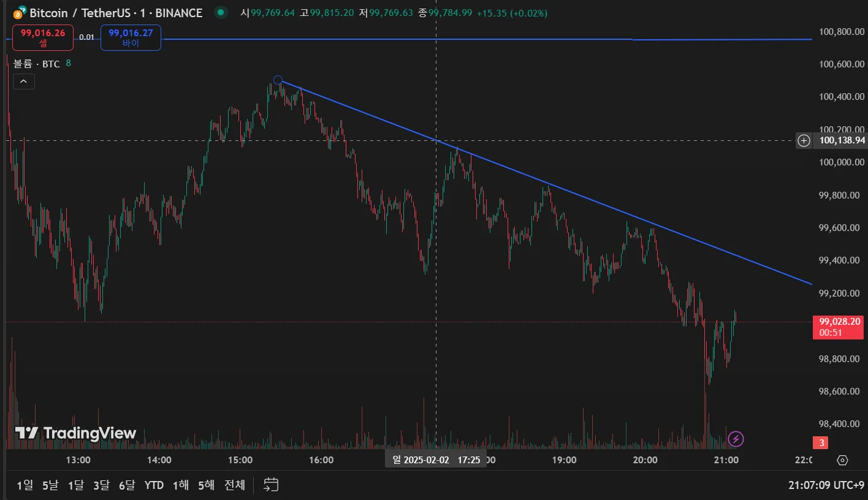
Task: Click the 21:07:09 UTC+9 timezone clock
Action: point(826,485)
